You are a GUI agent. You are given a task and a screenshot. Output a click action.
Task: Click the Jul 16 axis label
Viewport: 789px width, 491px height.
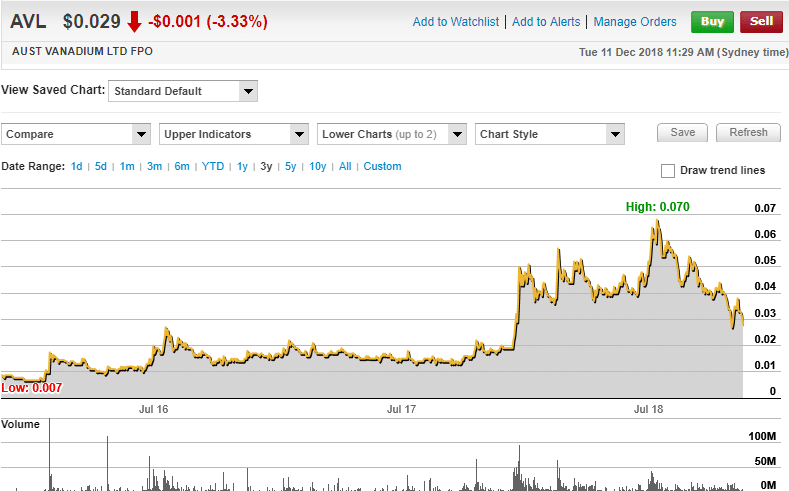point(153,410)
